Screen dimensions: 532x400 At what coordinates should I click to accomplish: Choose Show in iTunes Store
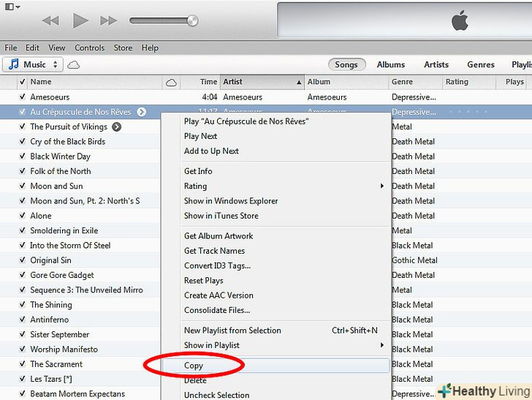click(275, 216)
